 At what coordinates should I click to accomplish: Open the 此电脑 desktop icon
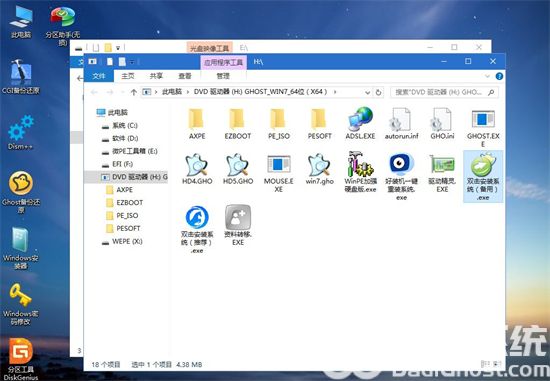point(20,22)
